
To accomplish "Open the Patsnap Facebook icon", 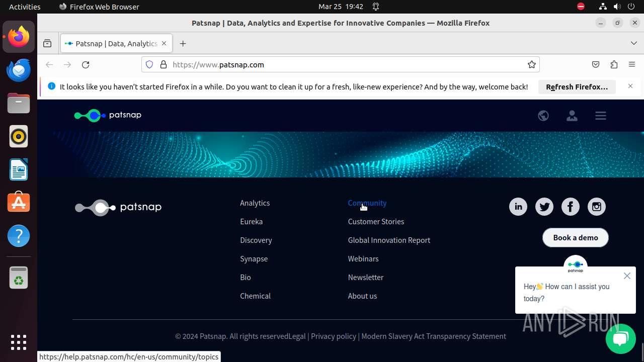I will pyautogui.click(x=571, y=207).
